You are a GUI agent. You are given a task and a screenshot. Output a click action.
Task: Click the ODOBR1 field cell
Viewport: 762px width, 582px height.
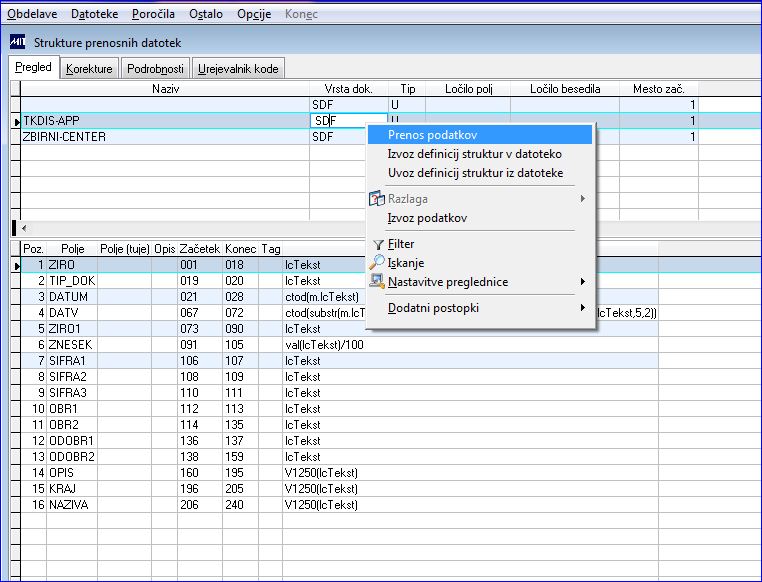pos(72,441)
